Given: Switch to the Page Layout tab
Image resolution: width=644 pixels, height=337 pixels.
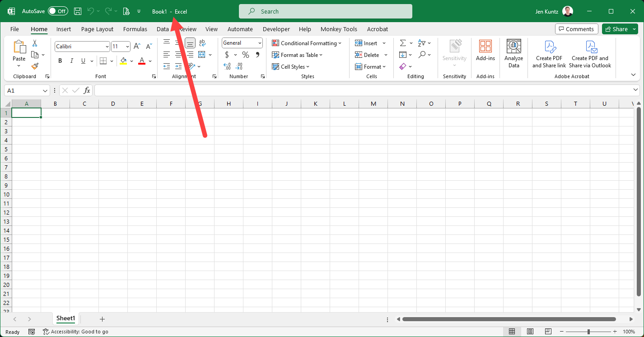Looking at the screenshot, I should click(97, 29).
